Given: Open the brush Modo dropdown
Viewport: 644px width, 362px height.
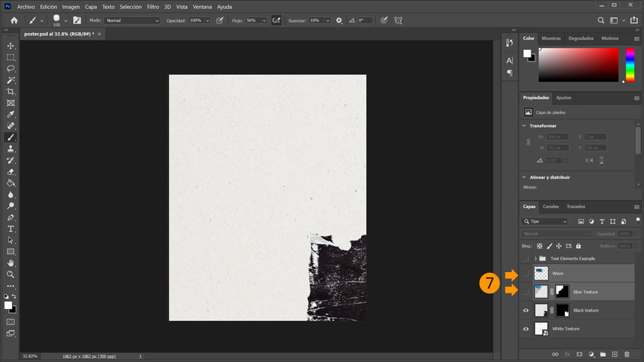Looking at the screenshot, I should [x=132, y=21].
